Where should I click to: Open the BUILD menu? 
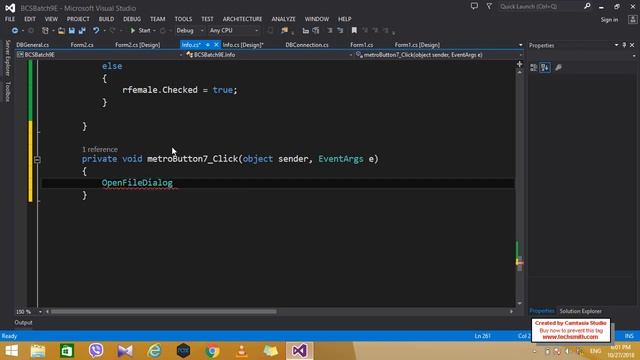(106, 19)
